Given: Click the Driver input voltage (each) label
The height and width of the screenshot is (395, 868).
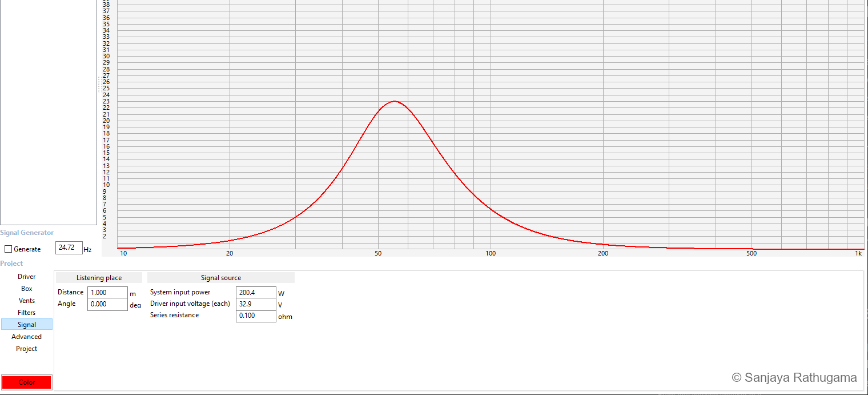Looking at the screenshot, I should [x=190, y=304].
